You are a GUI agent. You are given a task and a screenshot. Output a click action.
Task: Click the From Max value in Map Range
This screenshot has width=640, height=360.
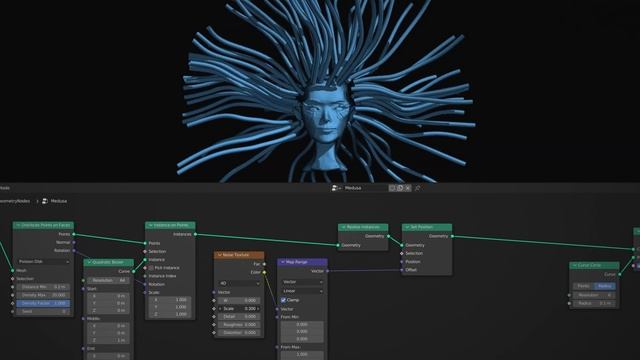click(302, 355)
